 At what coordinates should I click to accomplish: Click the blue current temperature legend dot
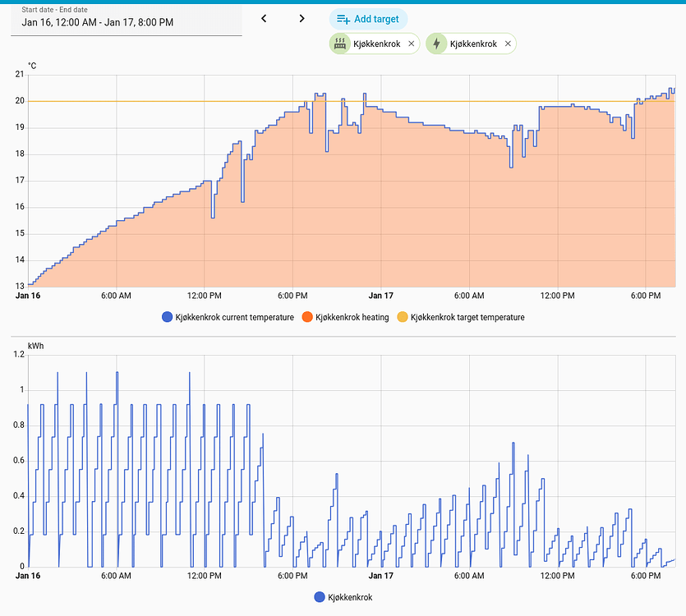tap(167, 317)
